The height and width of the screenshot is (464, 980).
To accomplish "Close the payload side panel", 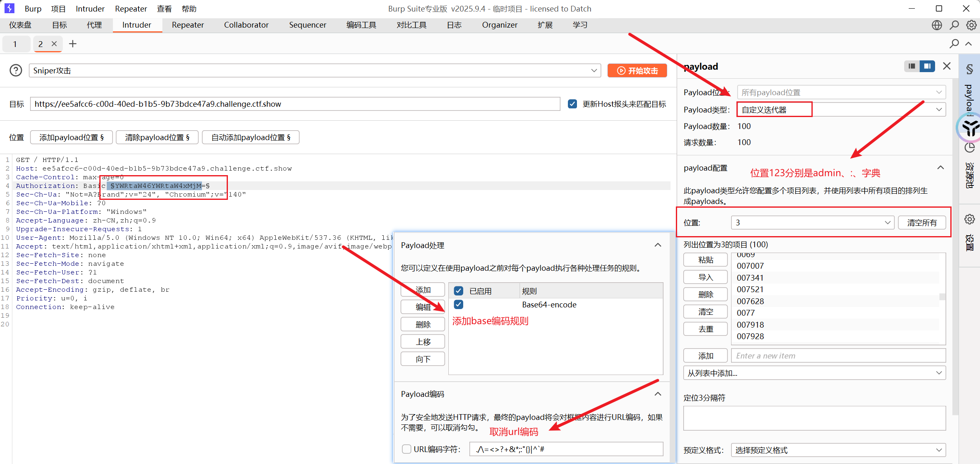I will pos(947,66).
